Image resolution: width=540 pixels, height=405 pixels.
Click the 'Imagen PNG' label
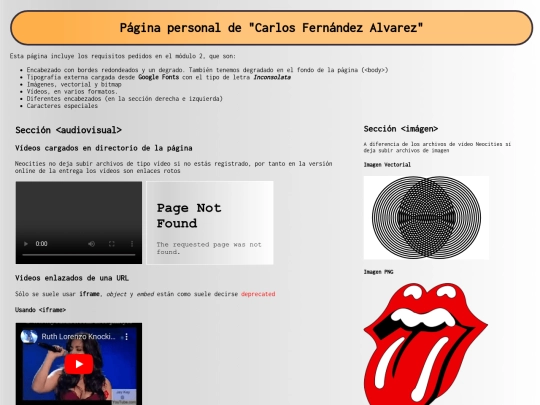[378, 272]
